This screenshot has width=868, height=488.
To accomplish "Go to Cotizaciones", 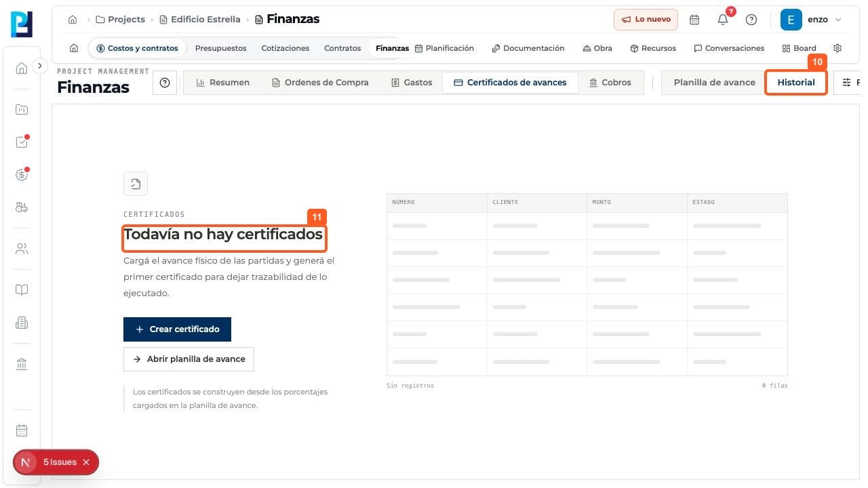I will tap(285, 48).
